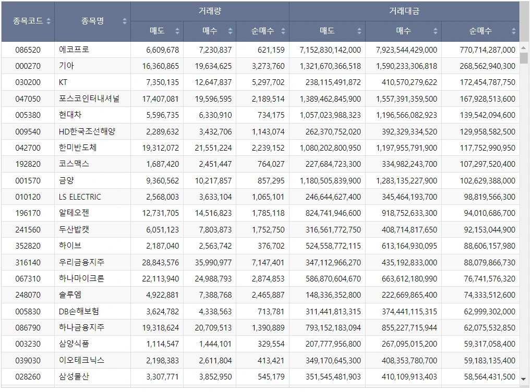The width and height of the screenshot is (532, 392).
Task: Click stock name DB손해보험
Action: tap(79, 312)
